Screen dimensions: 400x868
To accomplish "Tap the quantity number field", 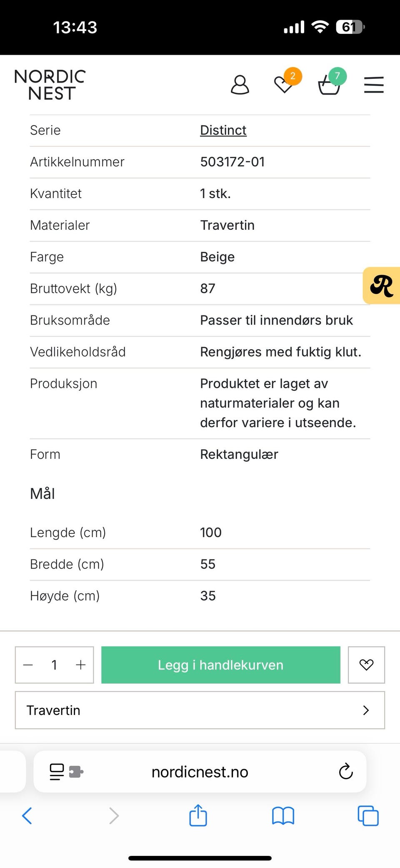I will click(54, 665).
